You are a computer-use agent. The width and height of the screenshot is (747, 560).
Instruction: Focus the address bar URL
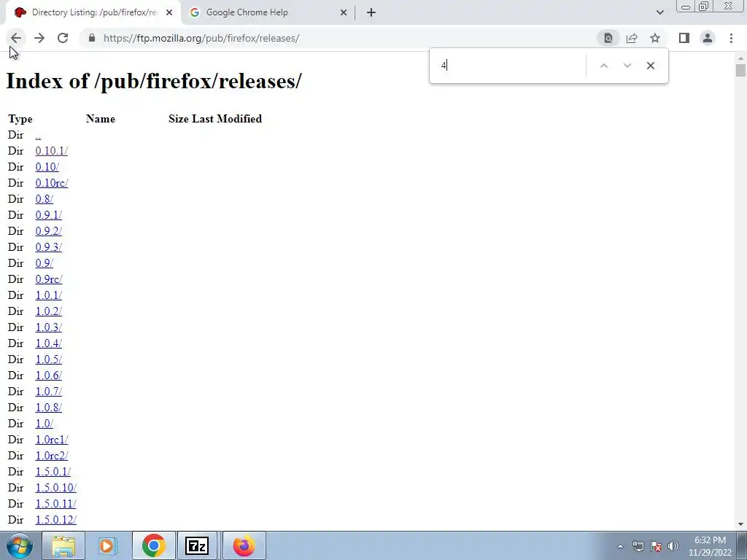tap(201, 38)
